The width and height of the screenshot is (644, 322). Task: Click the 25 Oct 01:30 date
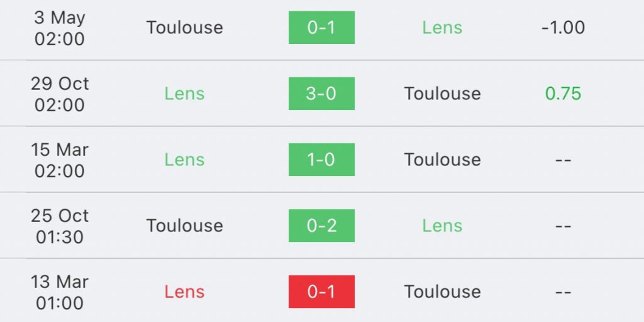(x=60, y=226)
